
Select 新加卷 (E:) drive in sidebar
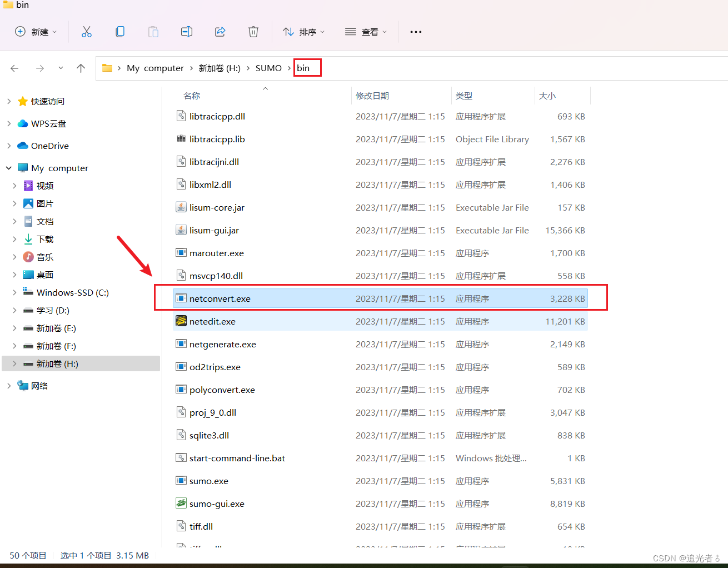[56, 328]
